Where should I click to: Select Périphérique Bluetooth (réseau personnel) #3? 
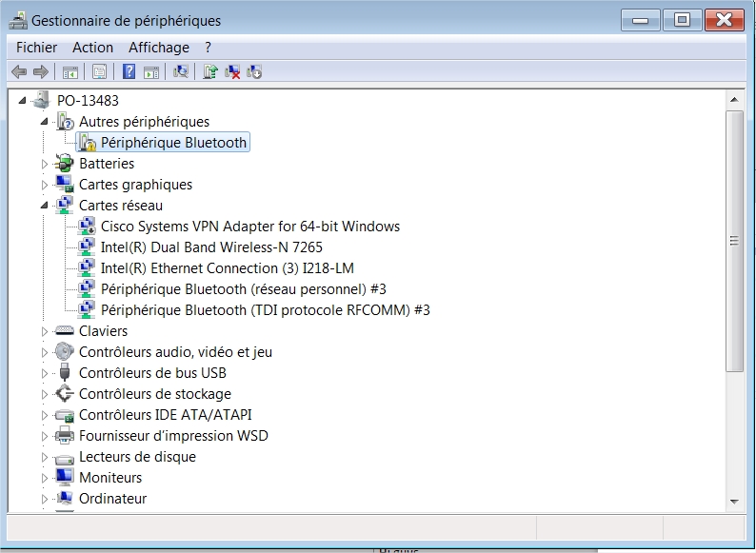point(244,289)
